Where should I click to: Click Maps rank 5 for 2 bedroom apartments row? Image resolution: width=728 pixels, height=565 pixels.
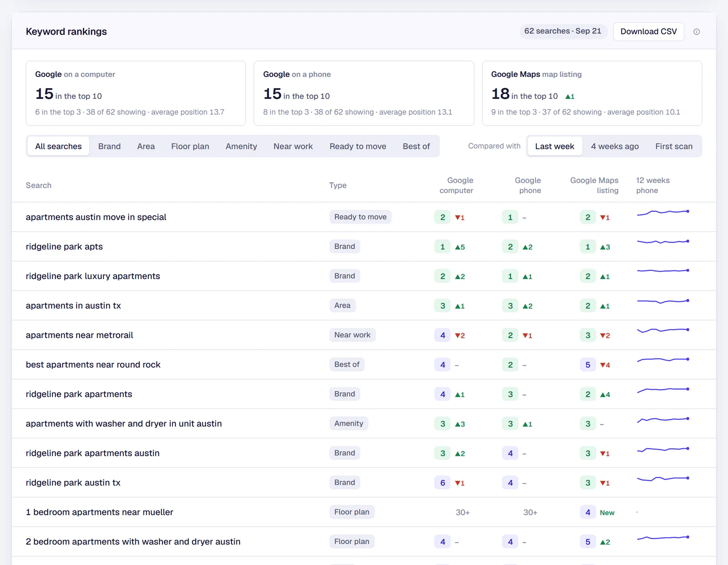coord(588,542)
